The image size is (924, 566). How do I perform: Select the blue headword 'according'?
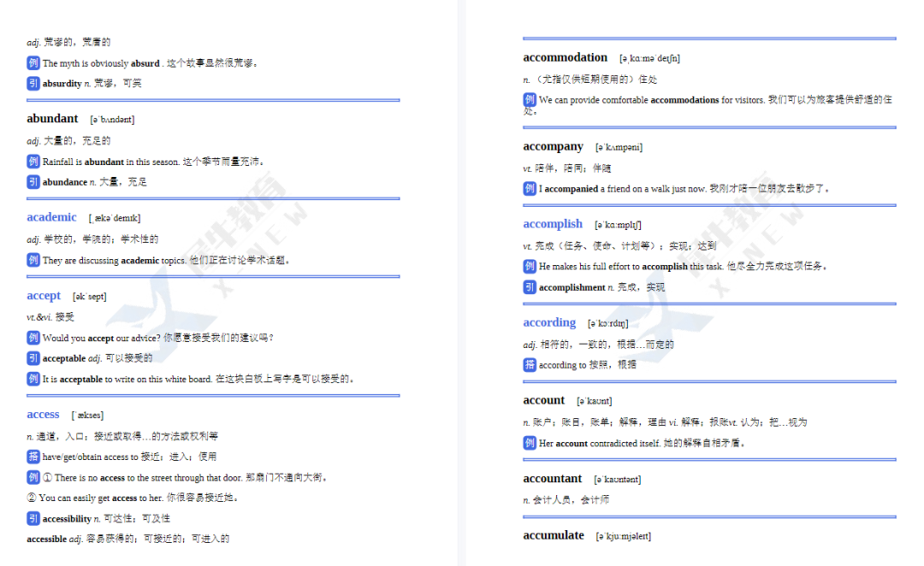pyautogui.click(x=549, y=322)
